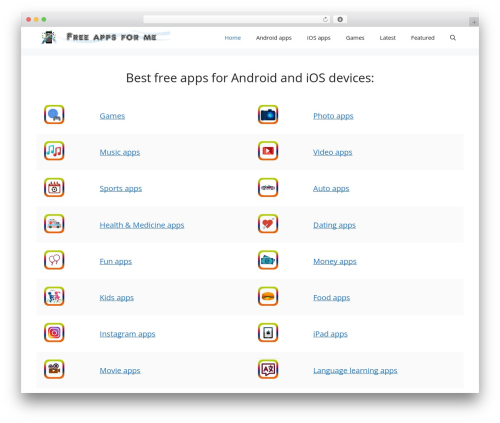Open the Movie apps link

[x=120, y=371]
